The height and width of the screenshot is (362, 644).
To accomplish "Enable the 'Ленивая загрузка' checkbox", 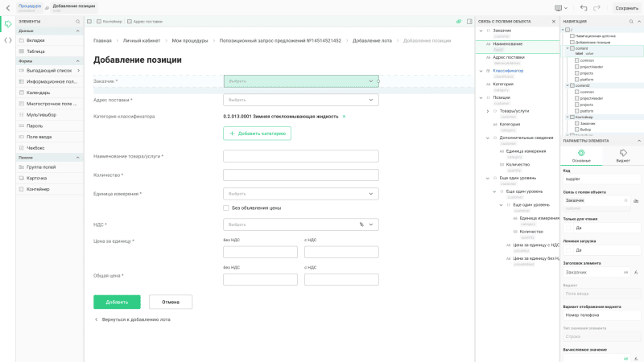I will (568, 250).
